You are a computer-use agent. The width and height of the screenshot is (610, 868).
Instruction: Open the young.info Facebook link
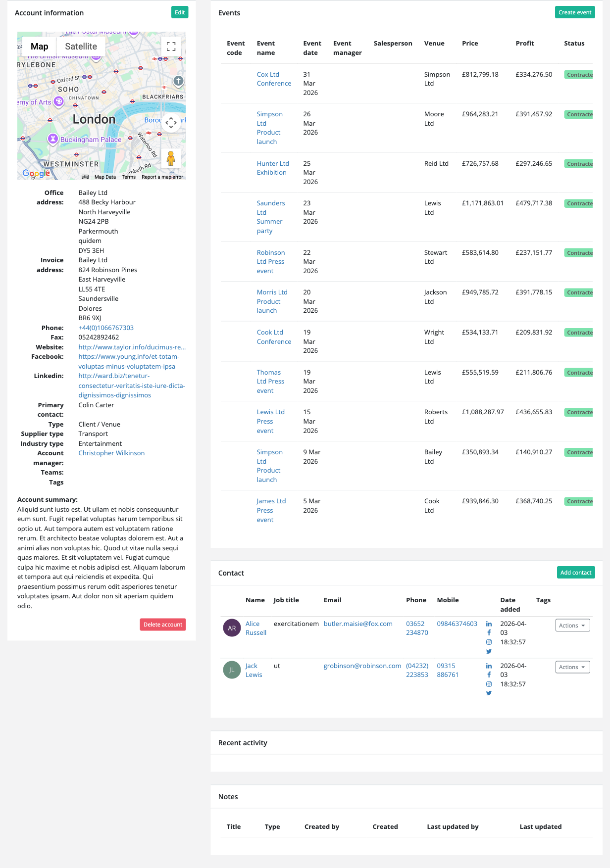click(129, 361)
